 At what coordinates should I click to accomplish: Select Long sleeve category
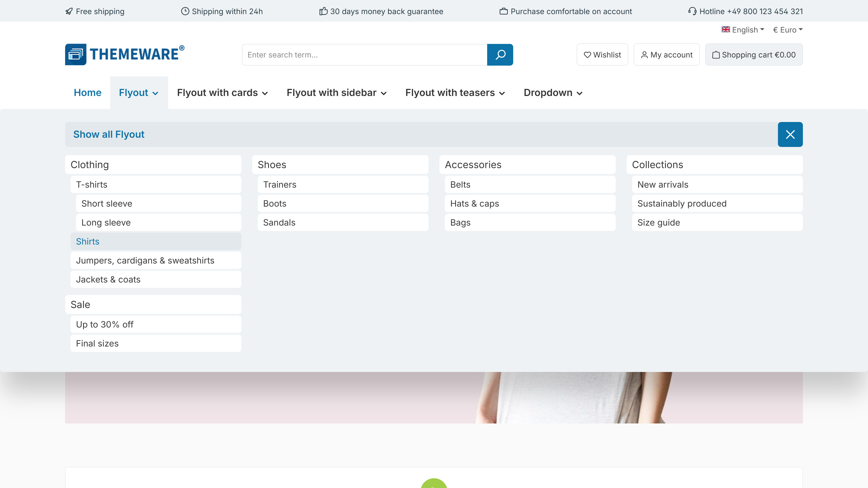[x=159, y=223]
